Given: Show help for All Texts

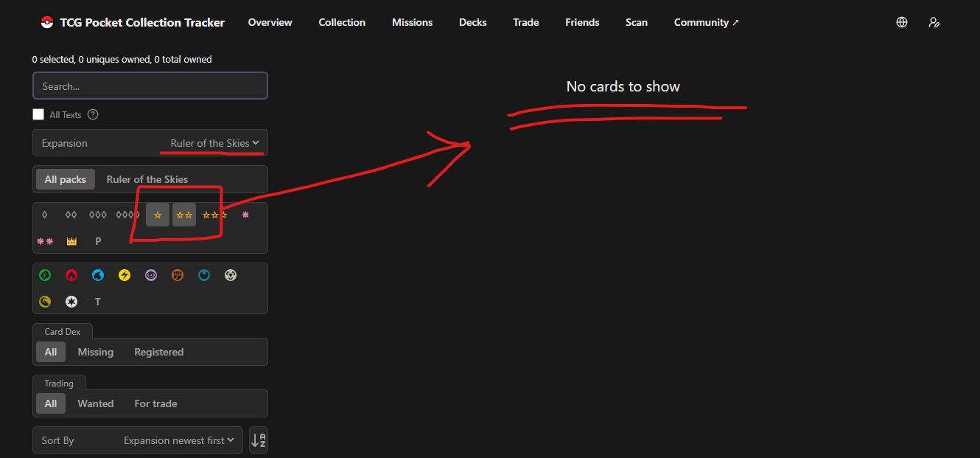Looking at the screenshot, I should point(93,114).
